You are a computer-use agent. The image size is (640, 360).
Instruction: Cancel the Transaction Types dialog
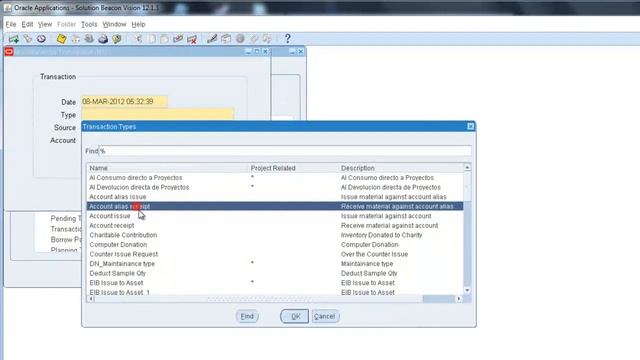click(325, 316)
